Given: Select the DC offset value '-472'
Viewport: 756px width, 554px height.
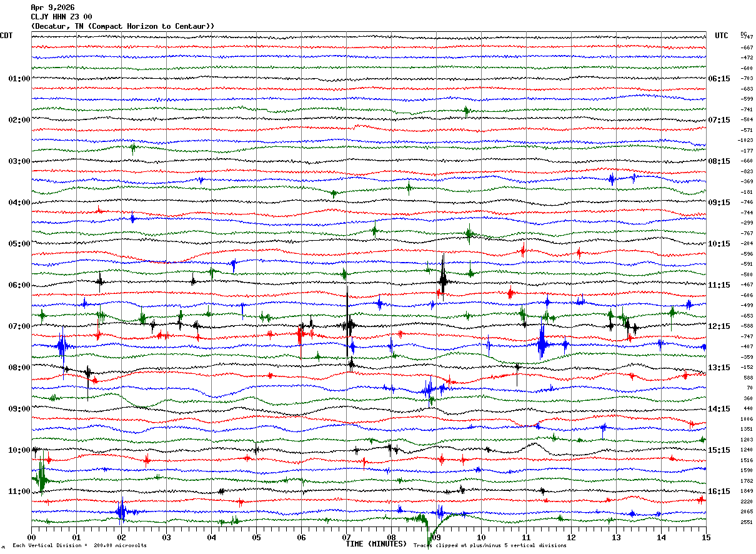Looking at the screenshot, I should (747, 58).
